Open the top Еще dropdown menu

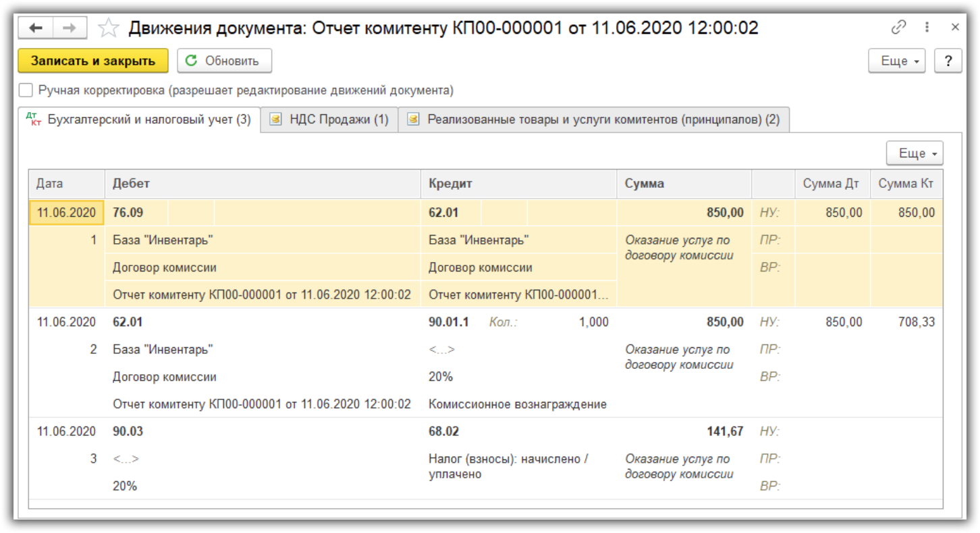900,61
